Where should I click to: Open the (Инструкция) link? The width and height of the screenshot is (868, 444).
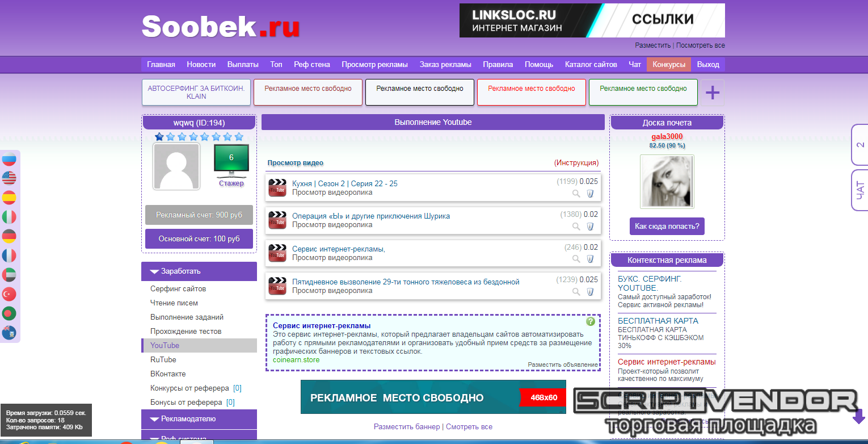(576, 163)
